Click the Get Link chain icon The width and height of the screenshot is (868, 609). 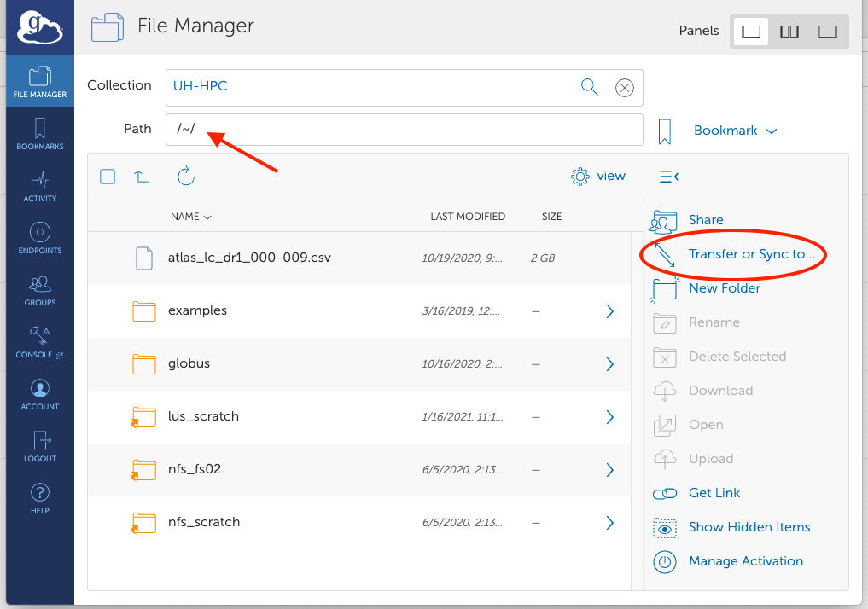(x=665, y=493)
